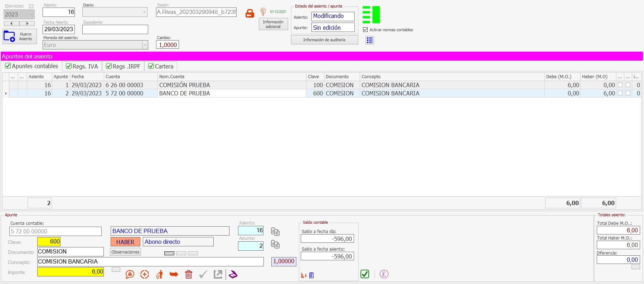Click the Nuevo Asiento button

pyautogui.click(x=20, y=37)
